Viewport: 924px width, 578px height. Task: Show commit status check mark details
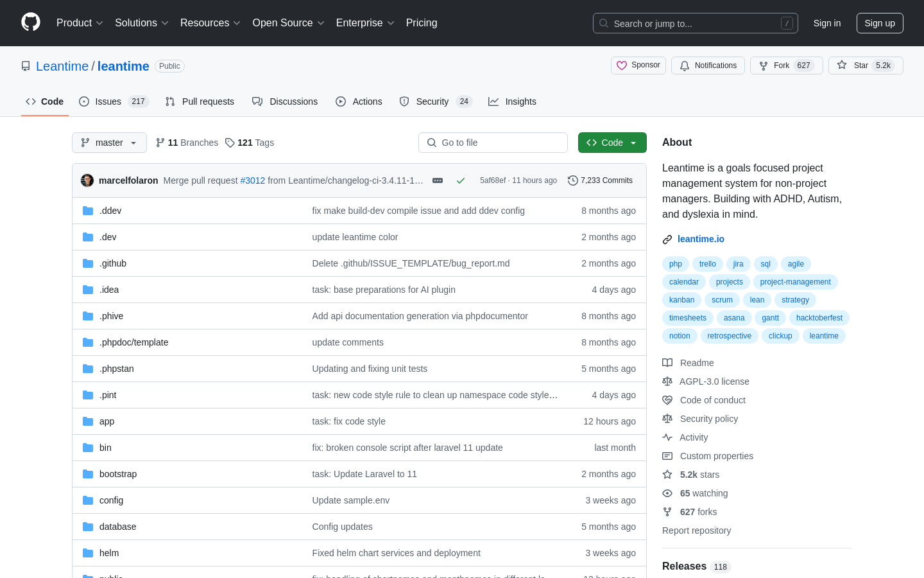[460, 180]
